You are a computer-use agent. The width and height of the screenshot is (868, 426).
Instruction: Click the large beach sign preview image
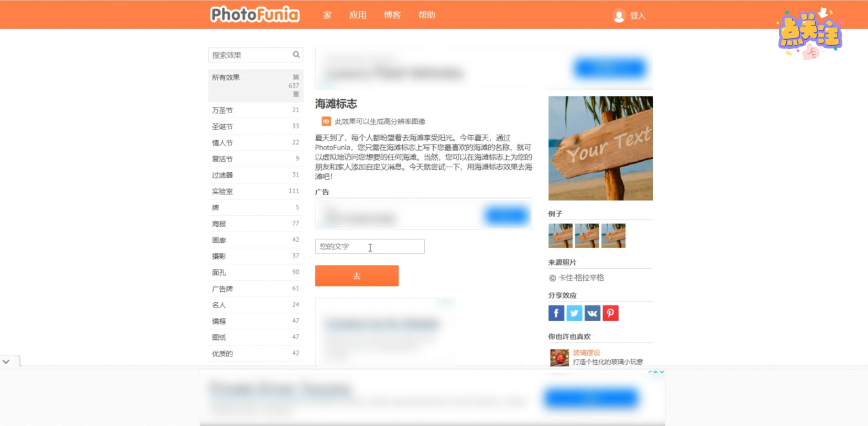click(600, 148)
